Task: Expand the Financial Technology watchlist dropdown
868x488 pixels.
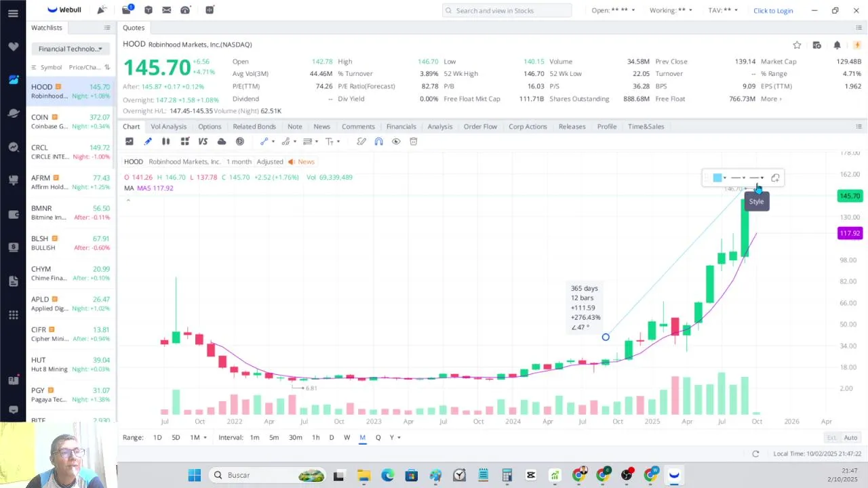Action: (x=71, y=49)
